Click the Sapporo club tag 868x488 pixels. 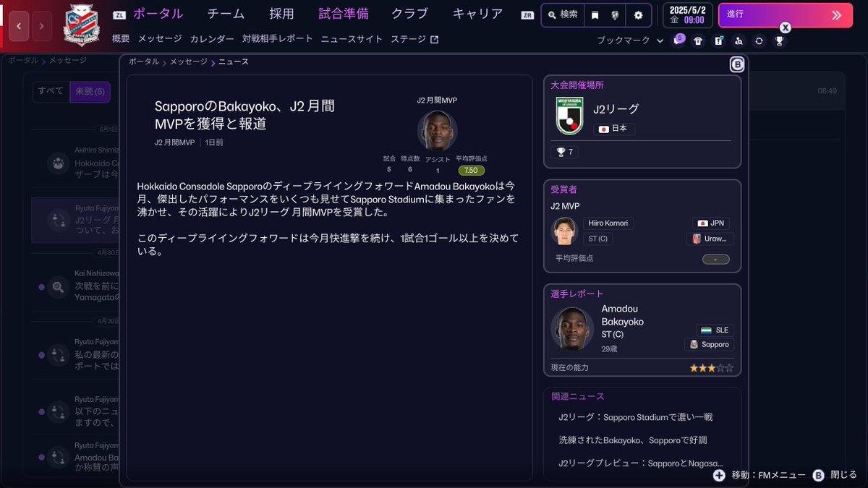coord(710,345)
